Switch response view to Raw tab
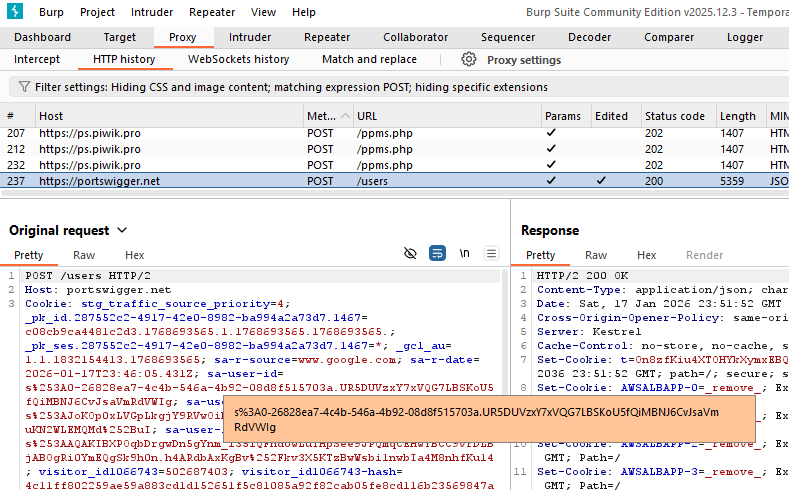 click(x=596, y=255)
